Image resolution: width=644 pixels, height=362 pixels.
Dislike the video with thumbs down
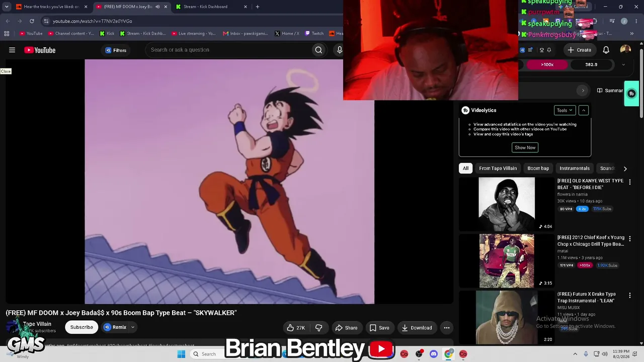[318, 328]
